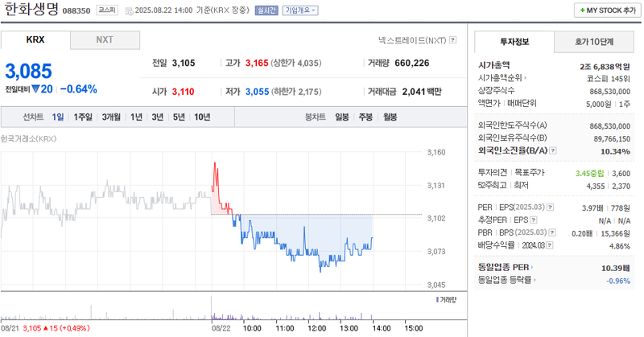
Task: Click the 12:00 time label on chart axis
Action: (316, 328)
